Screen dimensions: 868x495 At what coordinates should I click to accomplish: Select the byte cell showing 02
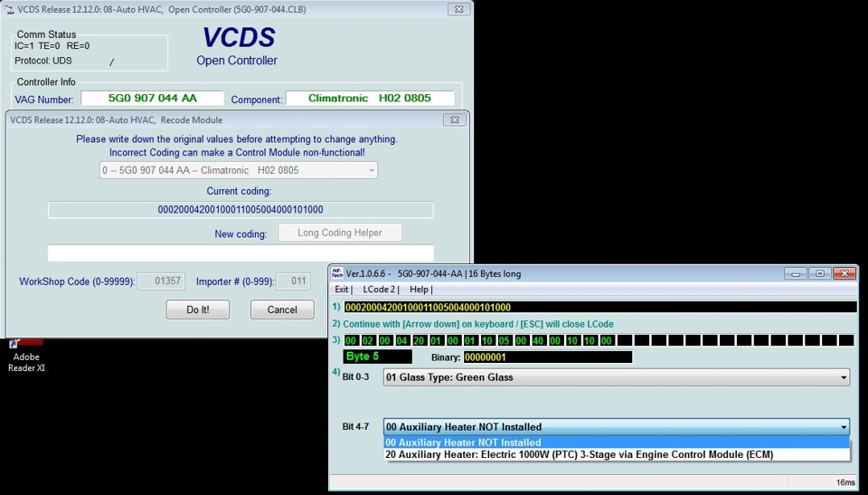pos(368,340)
